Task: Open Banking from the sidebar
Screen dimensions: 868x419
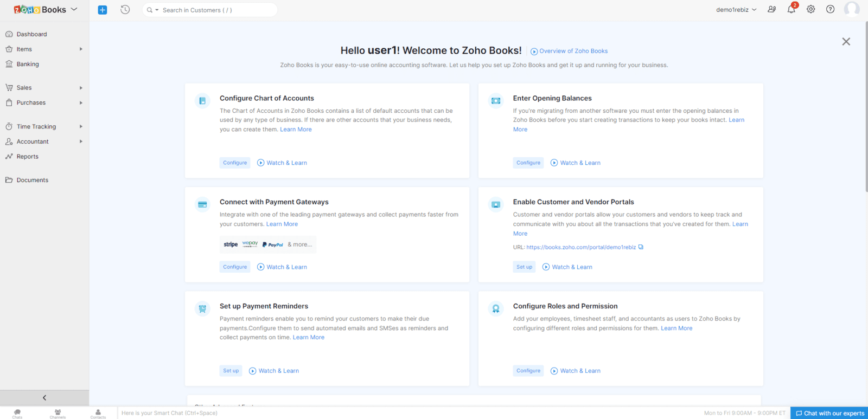Action: click(x=28, y=64)
